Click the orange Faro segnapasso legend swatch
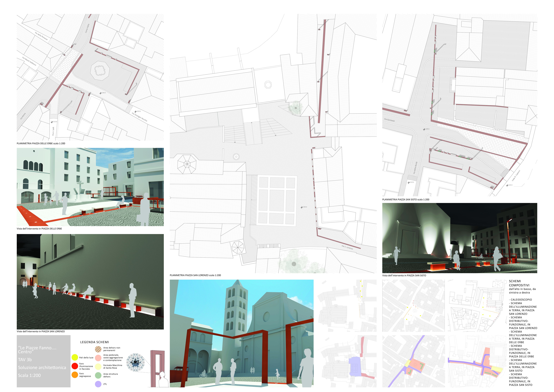 coord(75,375)
